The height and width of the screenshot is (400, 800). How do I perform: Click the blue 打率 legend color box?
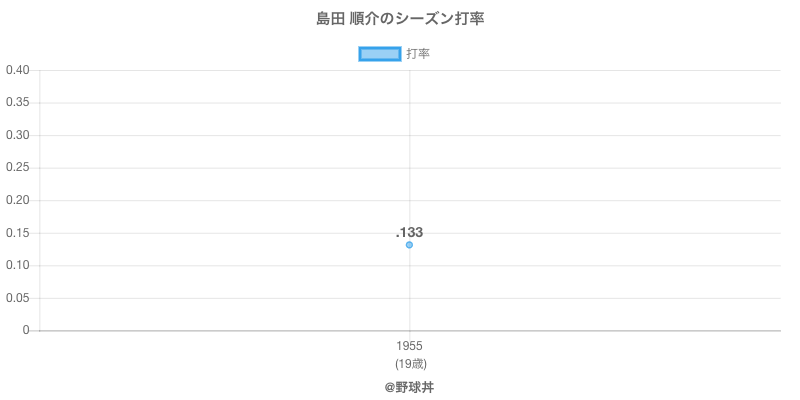(x=379, y=54)
